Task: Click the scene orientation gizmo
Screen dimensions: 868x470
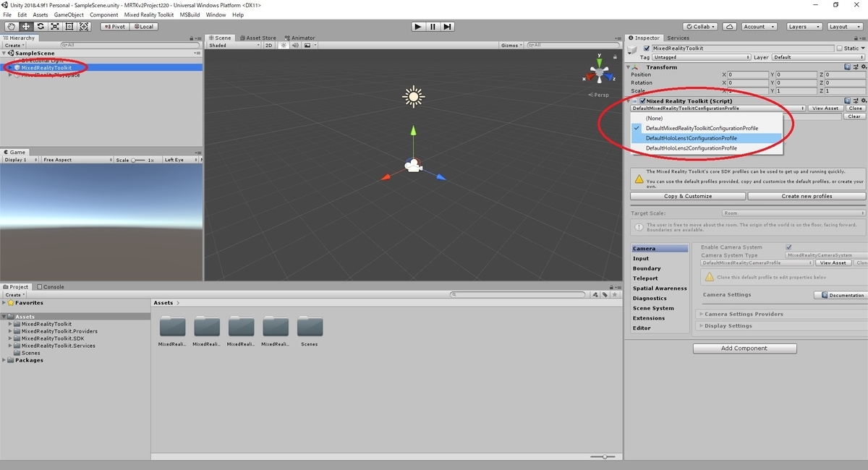Action: pyautogui.click(x=599, y=72)
